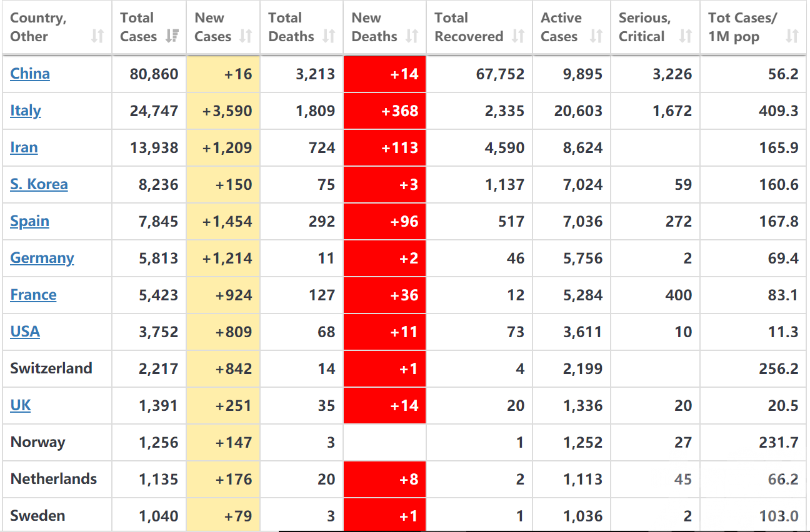Sort by Total Recovered arrows icon
Viewport: 810px width, 532px height.
pos(518,36)
